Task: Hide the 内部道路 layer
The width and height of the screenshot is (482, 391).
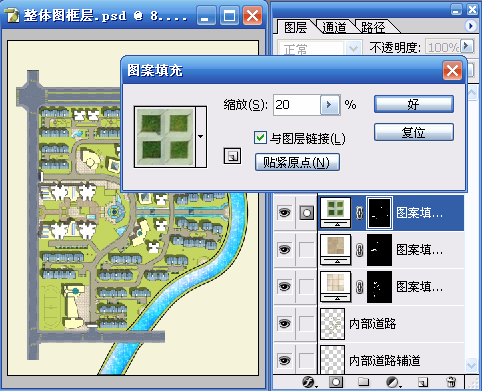Action: point(284,324)
